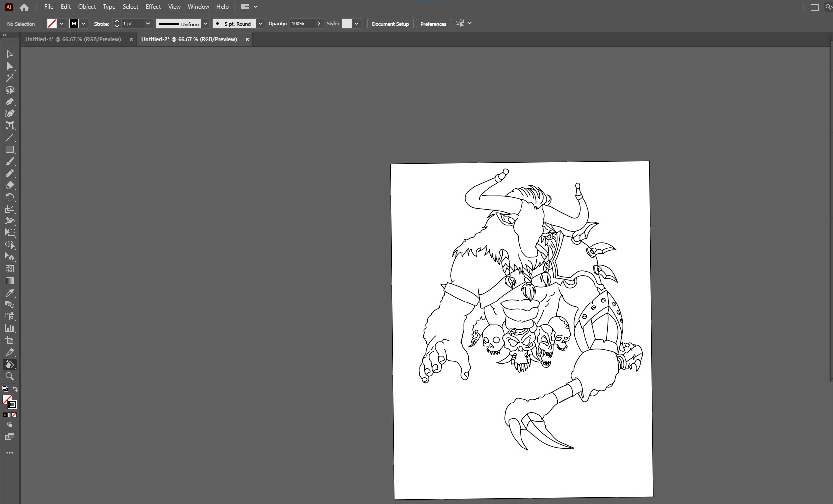
Task: Select the Width/Warp tool
Action: coord(9,221)
